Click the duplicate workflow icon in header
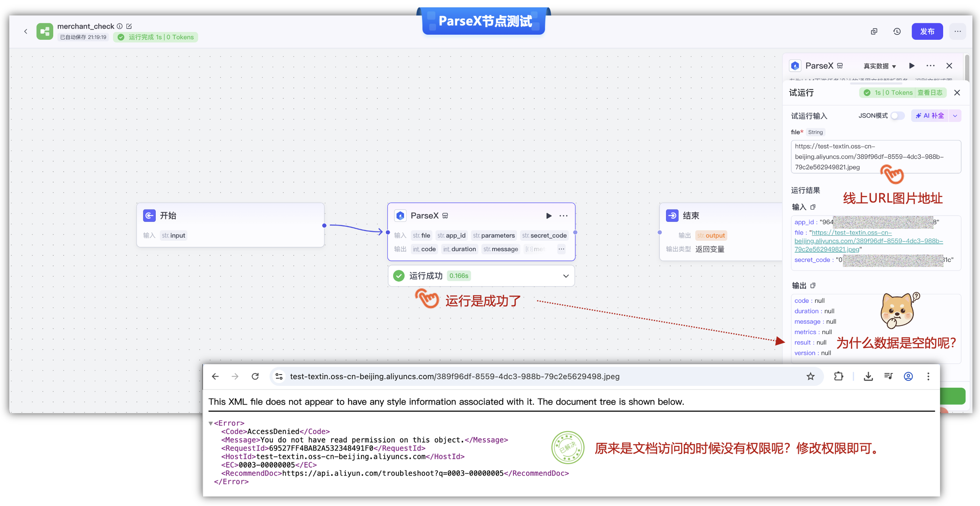Image resolution: width=980 pixels, height=506 pixels. (874, 31)
